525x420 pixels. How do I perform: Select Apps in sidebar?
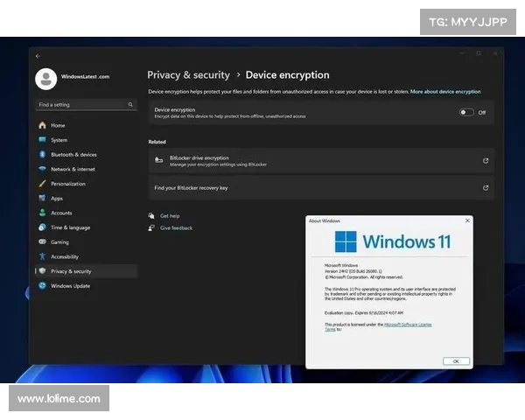pyautogui.click(x=86, y=199)
